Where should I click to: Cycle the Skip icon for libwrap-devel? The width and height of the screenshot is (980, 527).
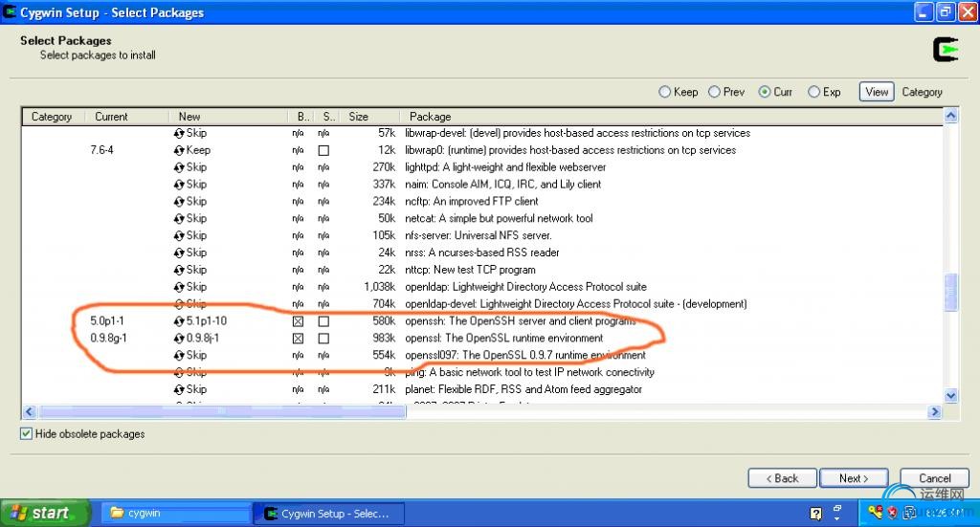(179, 133)
